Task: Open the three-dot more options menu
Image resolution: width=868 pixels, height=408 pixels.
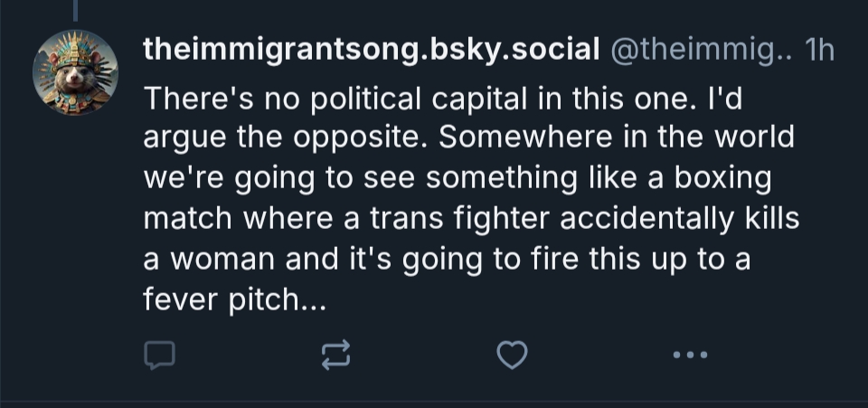Action: click(691, 356)
